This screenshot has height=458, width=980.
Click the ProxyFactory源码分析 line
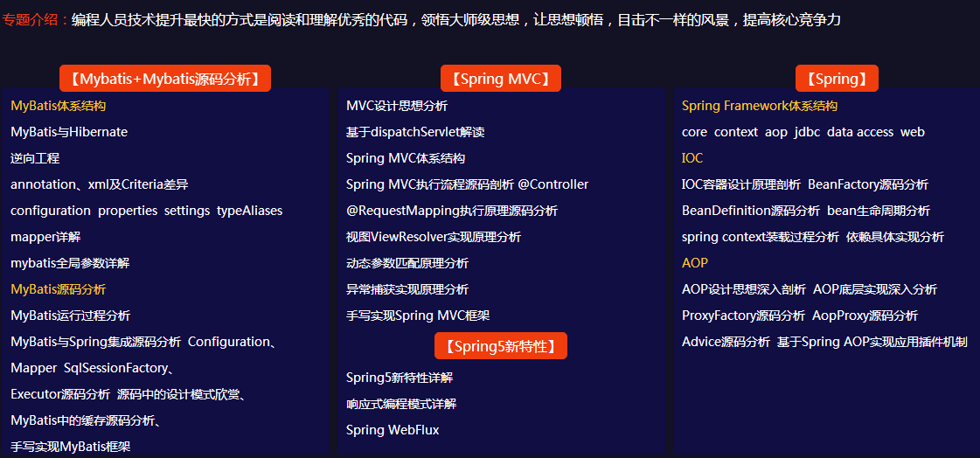[800, 316]
